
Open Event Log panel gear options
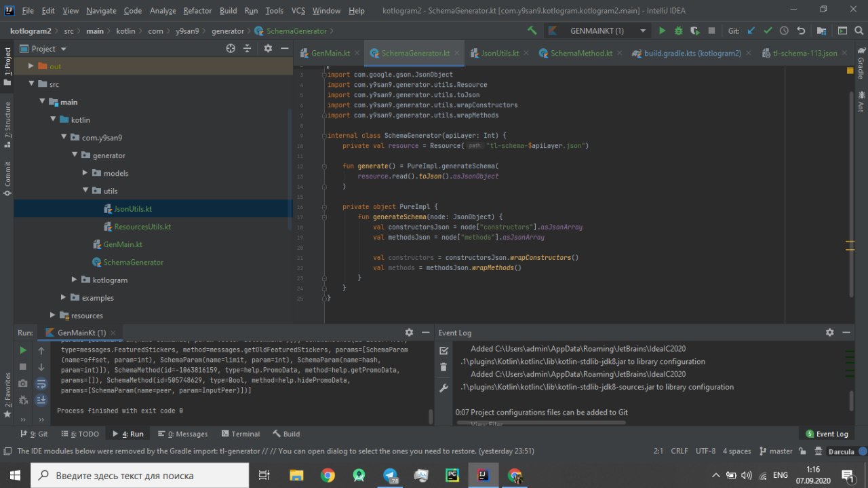pyautogui.click(x=829, y=333)
